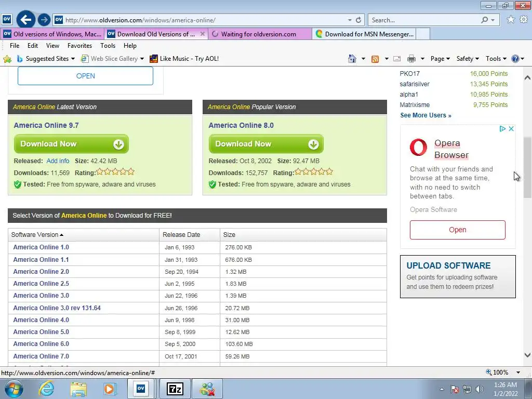Open Windows Explorer folder in taskbar

click(78, 389)
